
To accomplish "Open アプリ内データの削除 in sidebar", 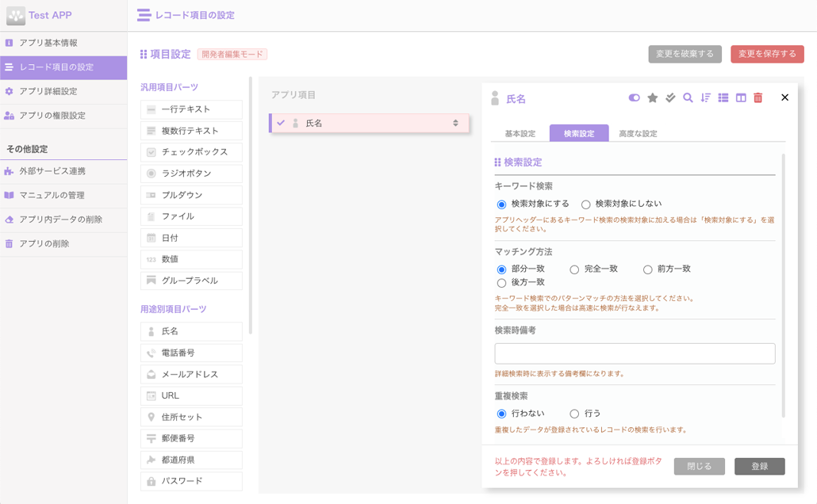I will tap(63, 220).
